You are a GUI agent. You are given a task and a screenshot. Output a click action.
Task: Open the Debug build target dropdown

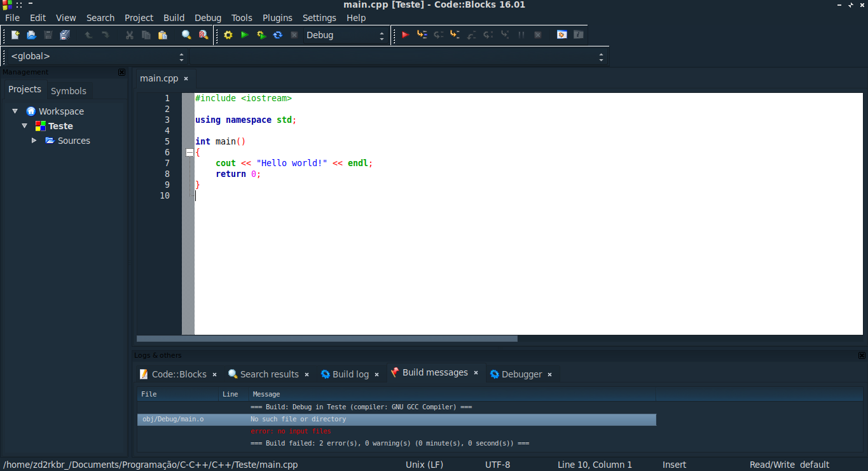[345, 35]
